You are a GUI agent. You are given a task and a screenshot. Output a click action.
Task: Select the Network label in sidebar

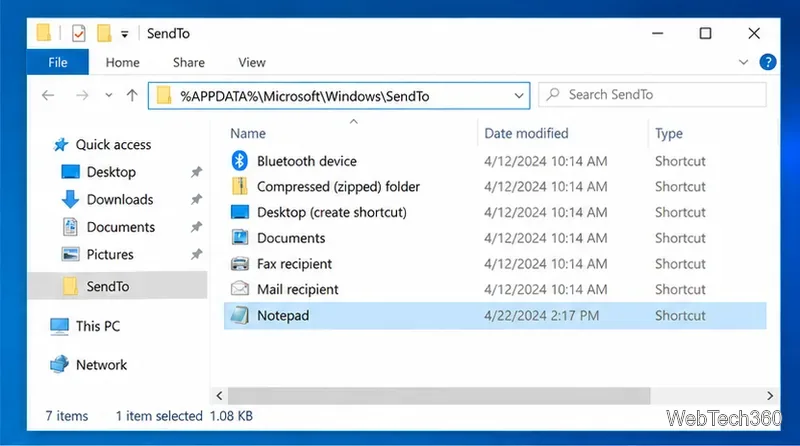(102, 364)
